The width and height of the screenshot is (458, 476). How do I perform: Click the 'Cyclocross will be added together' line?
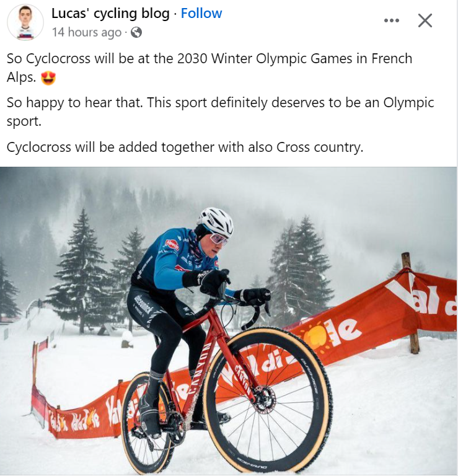click(x=185, y=148)
